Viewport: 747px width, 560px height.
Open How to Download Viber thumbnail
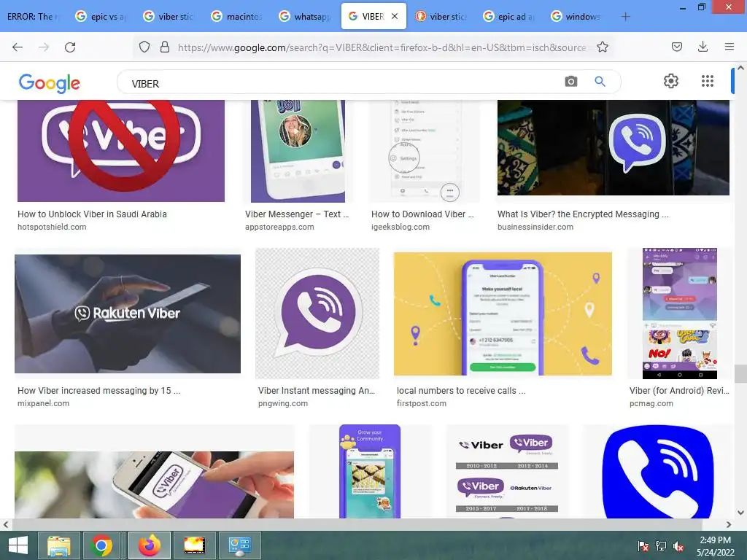tap(425, 151)
